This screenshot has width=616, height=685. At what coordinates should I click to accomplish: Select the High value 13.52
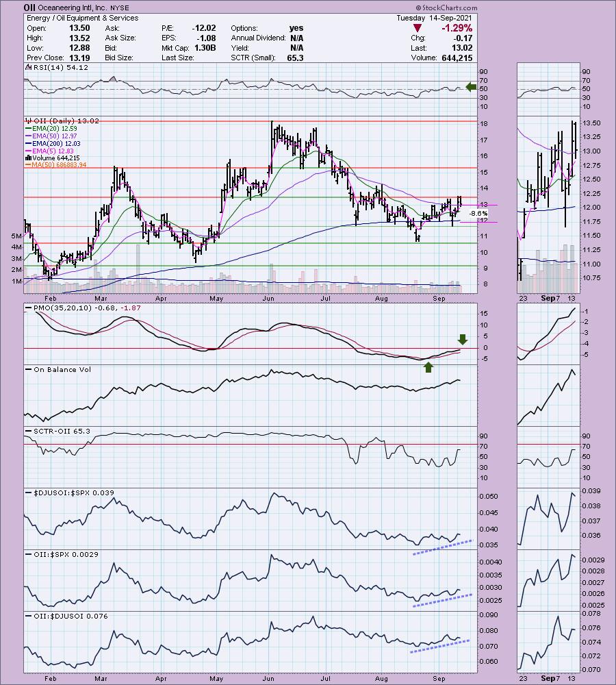79,38
